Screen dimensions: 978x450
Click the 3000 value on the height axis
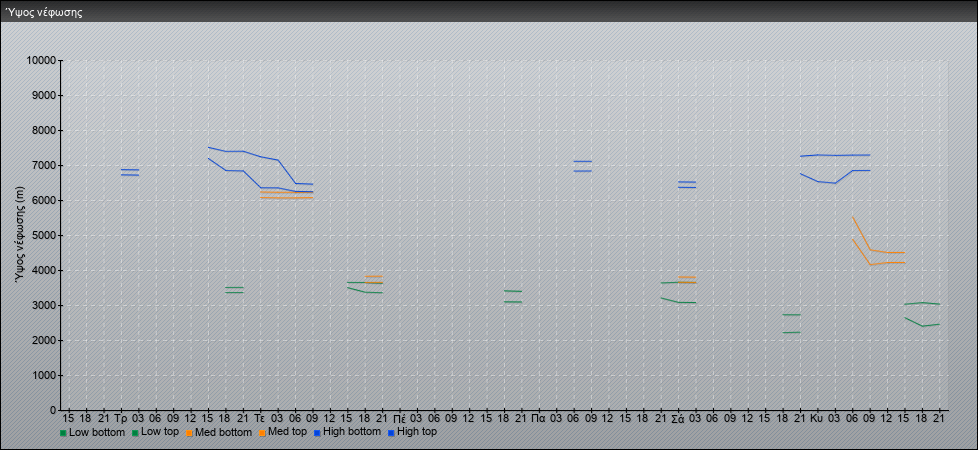pos(44,305)
